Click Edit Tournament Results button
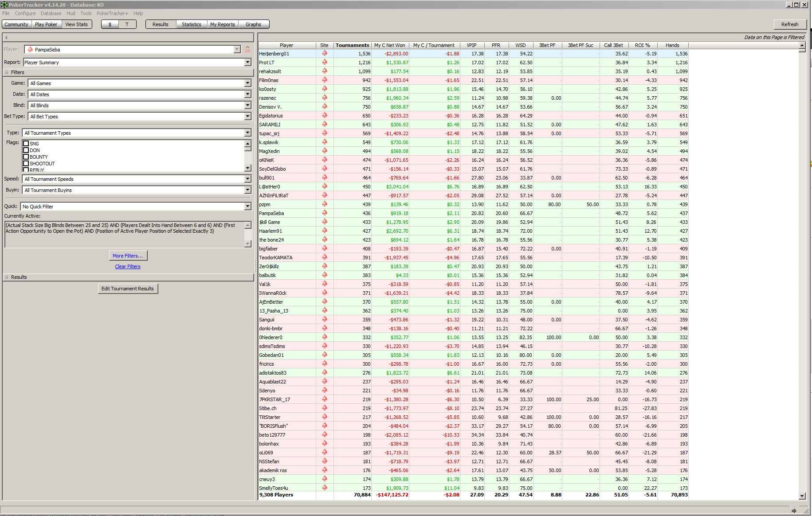The image size is (812, 516). pyautogui.click(x=128, y=289)
